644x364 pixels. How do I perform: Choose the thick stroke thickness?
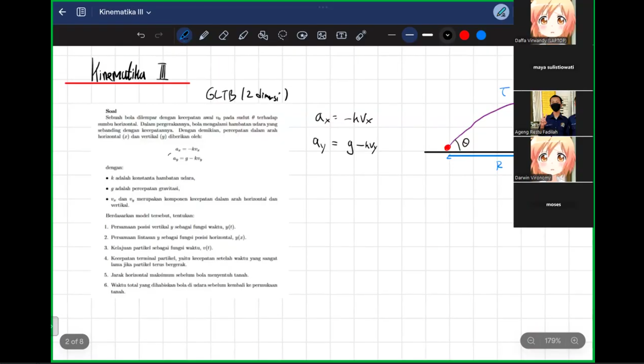tap(428, 35)
